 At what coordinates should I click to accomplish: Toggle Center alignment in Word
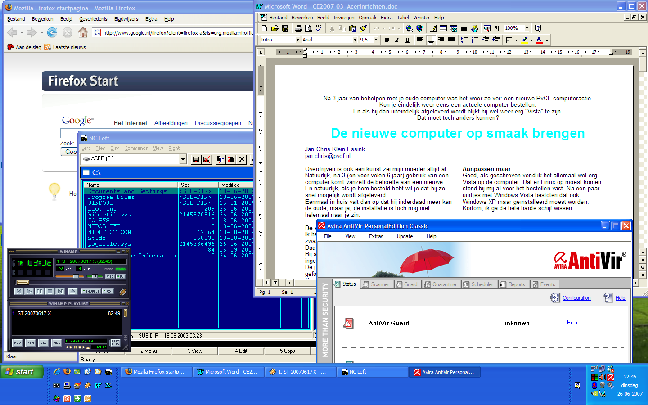pos(431,40)
